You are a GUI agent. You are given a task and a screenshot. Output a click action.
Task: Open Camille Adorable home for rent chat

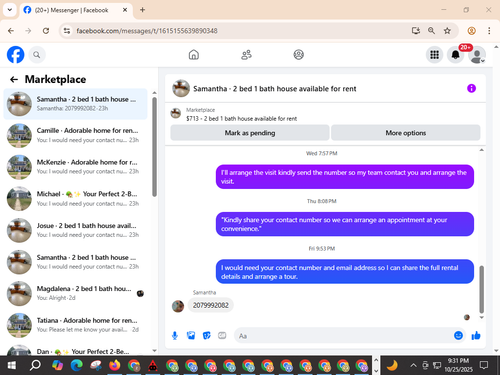[75, 135]
